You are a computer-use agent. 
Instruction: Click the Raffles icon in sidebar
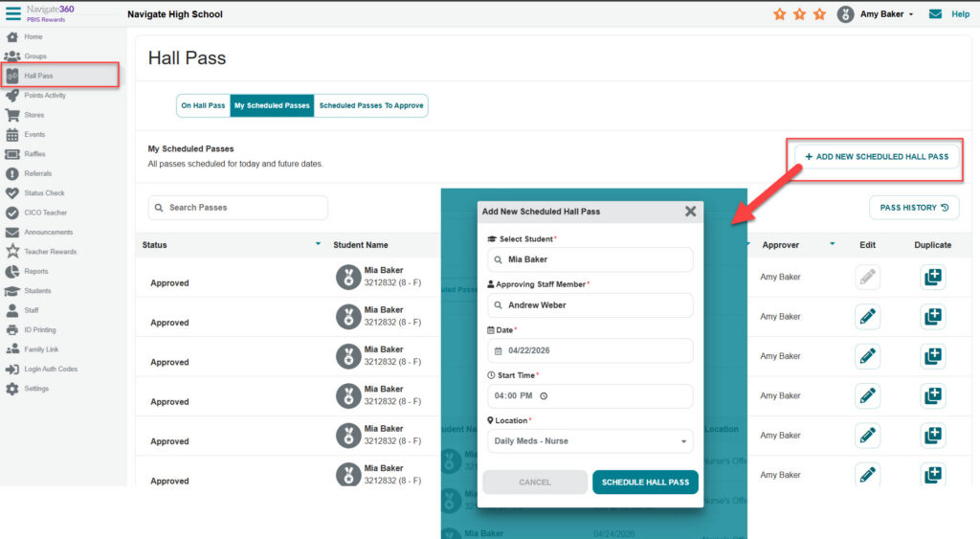(12, 154)
